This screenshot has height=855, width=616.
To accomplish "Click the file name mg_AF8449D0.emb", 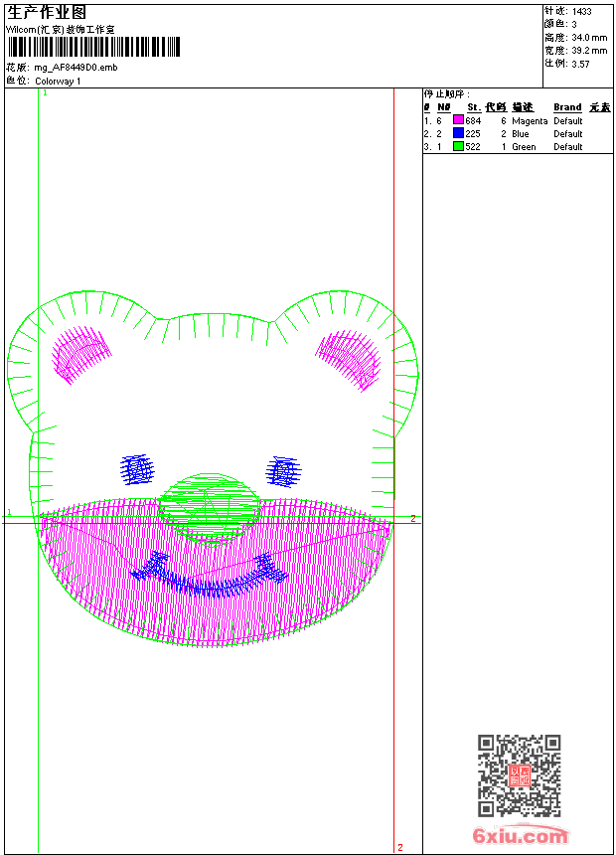I will 76,67.
